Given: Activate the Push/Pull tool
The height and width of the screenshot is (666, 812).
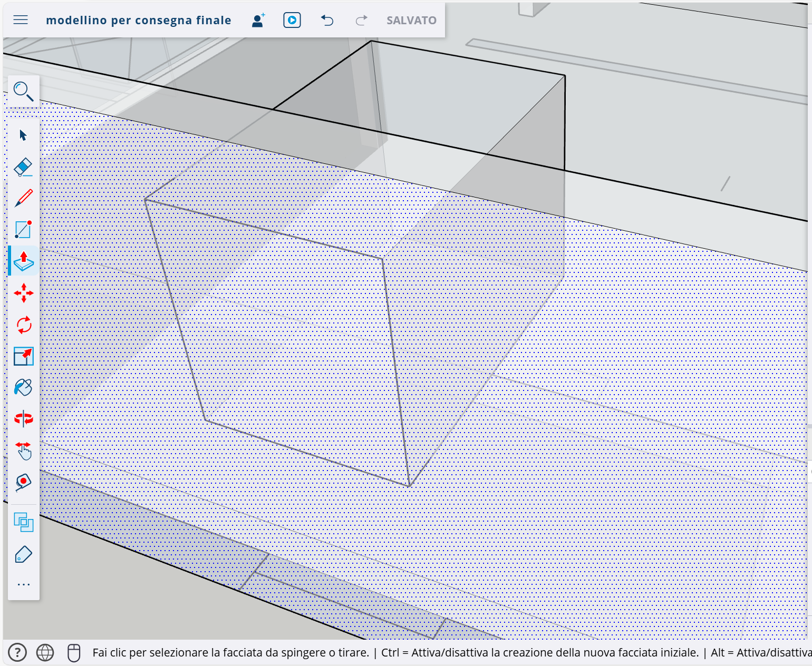Looking at the screenshot, I should (x=23, y=261).
